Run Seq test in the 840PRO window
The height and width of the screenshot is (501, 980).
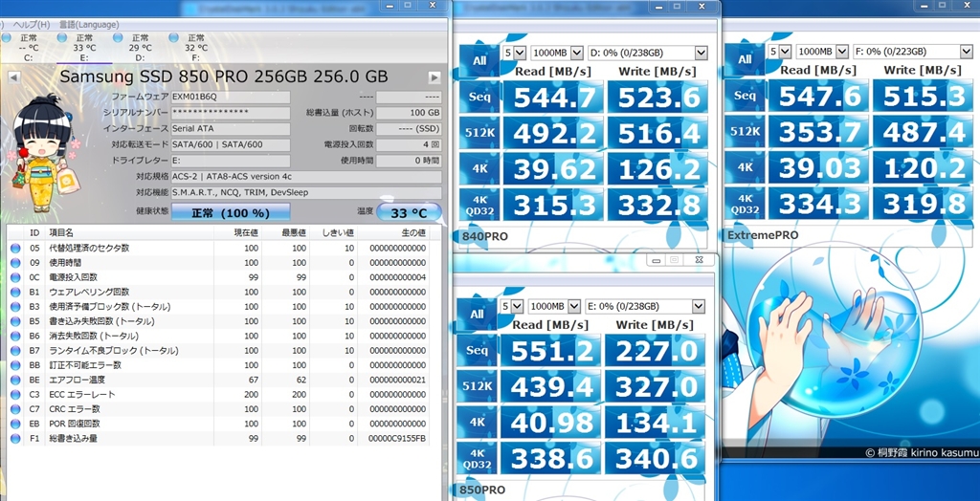(x=479, y=97)
